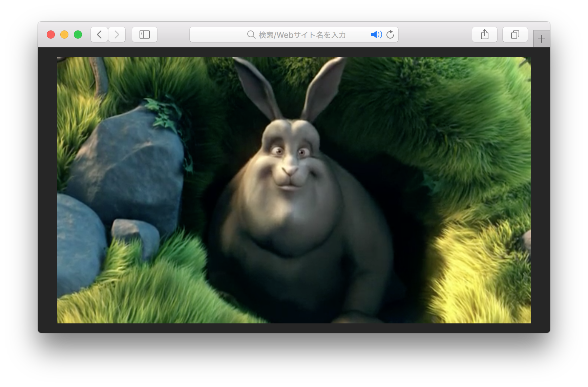
Task: Reload the current webpage
Action: 390,34
